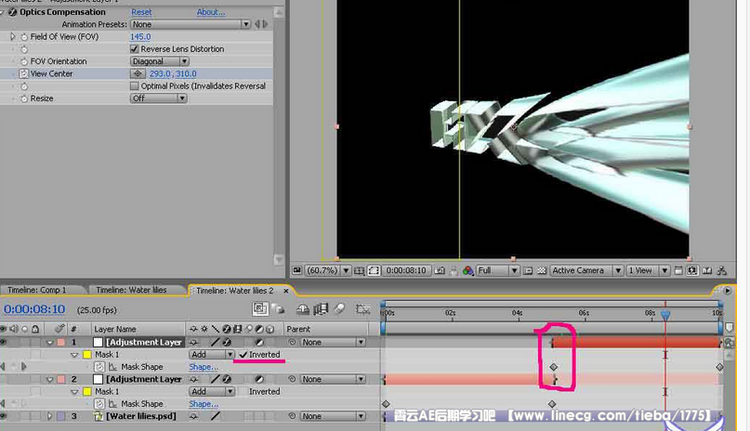Screen dimensions: 750x431
Task: Close the Timeline: Water lilies 2 tab
Action: coord(286,290)
